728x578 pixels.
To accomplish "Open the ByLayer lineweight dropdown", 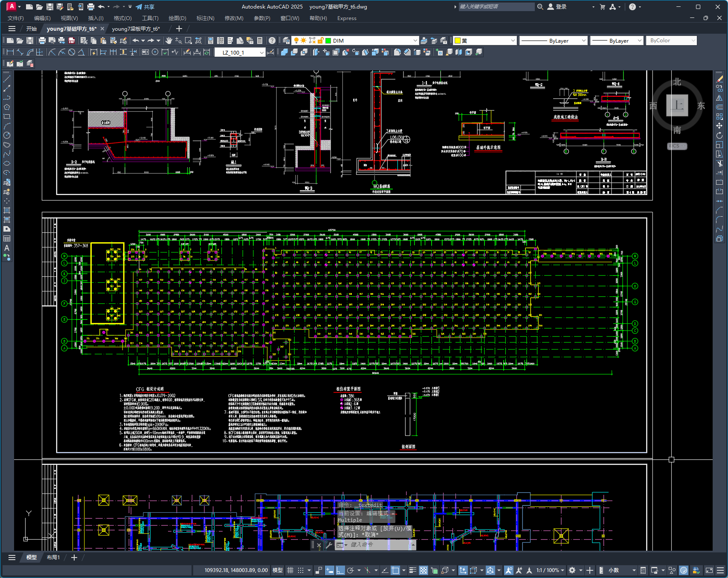I will click(639, 41).
